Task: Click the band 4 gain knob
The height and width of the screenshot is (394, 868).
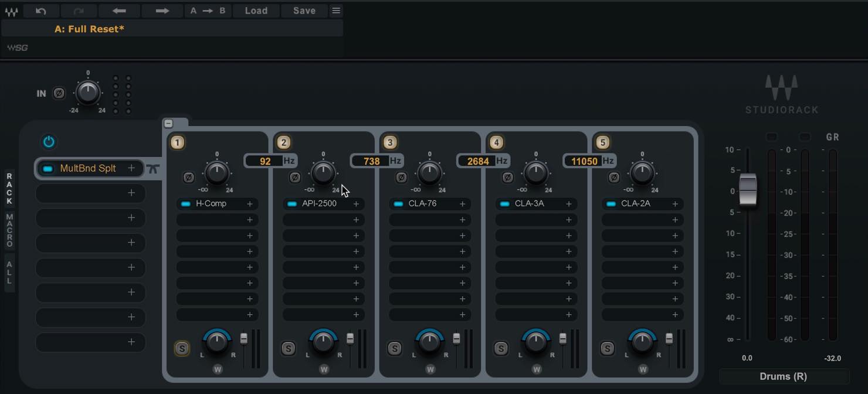Action: 536,172
